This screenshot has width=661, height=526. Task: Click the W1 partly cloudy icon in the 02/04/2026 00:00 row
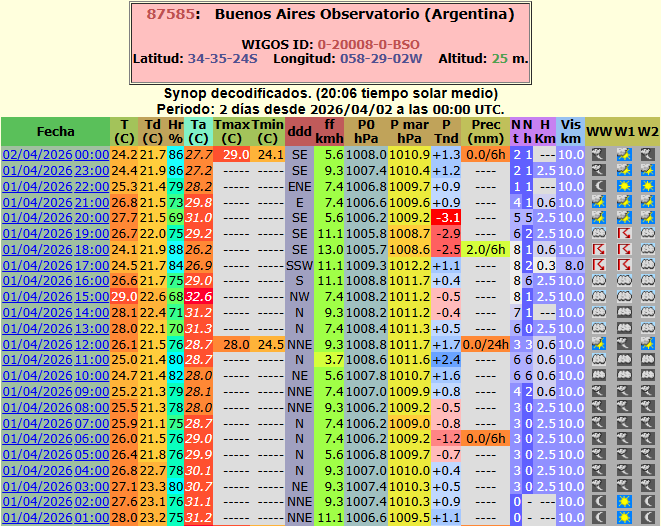[x=624, y=155]
